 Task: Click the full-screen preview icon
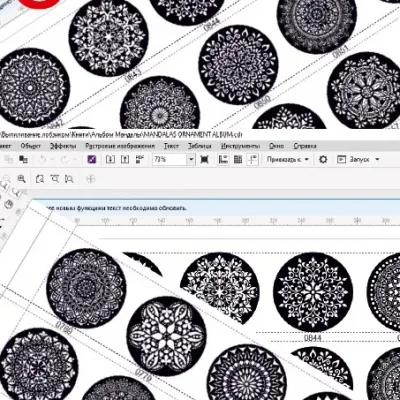click(x=204, y=159)
